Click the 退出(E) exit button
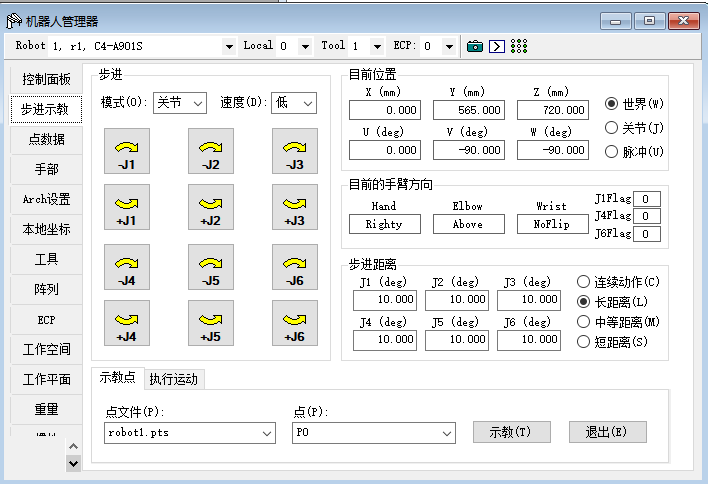Image resolution: width=708 pixels, height=484 pixels. (608, 432)
